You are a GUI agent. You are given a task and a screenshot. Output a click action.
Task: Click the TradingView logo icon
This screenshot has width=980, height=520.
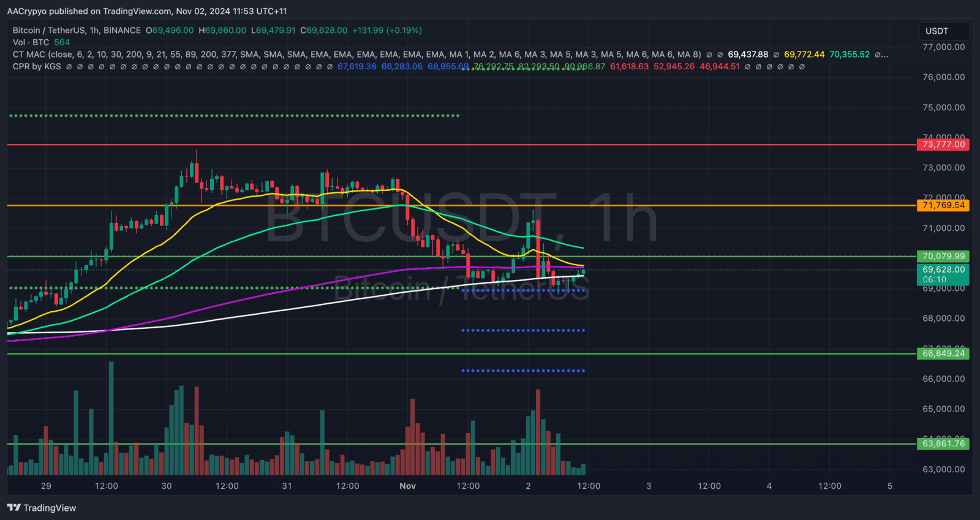13,508
